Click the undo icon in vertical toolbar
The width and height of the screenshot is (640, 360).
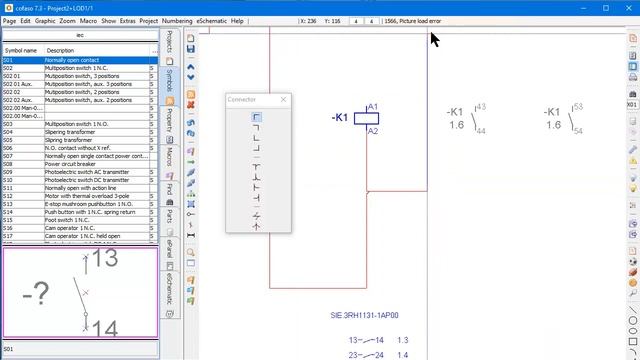click(191, 122)
